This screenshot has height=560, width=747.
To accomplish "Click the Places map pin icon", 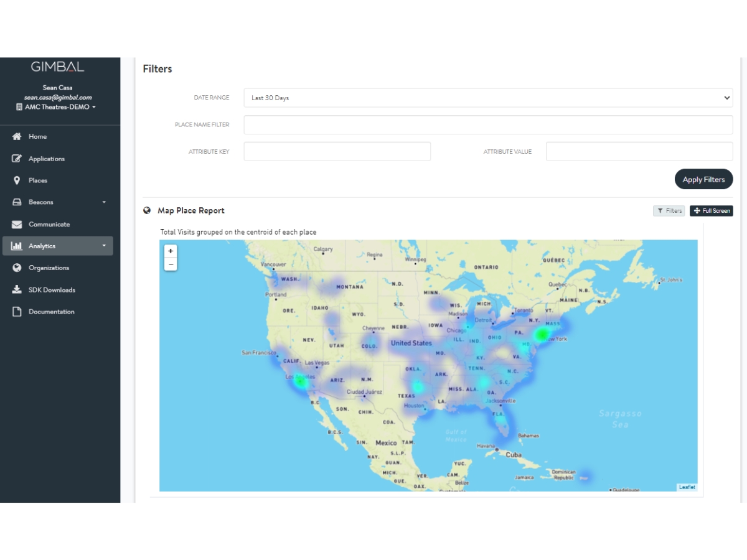I will tap(17, 180).
